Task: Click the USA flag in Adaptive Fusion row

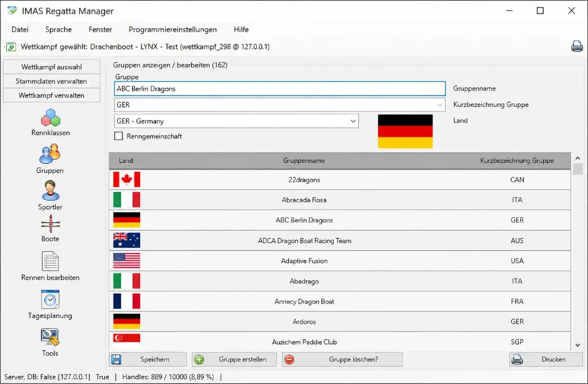Action: [x=127, y=260]
